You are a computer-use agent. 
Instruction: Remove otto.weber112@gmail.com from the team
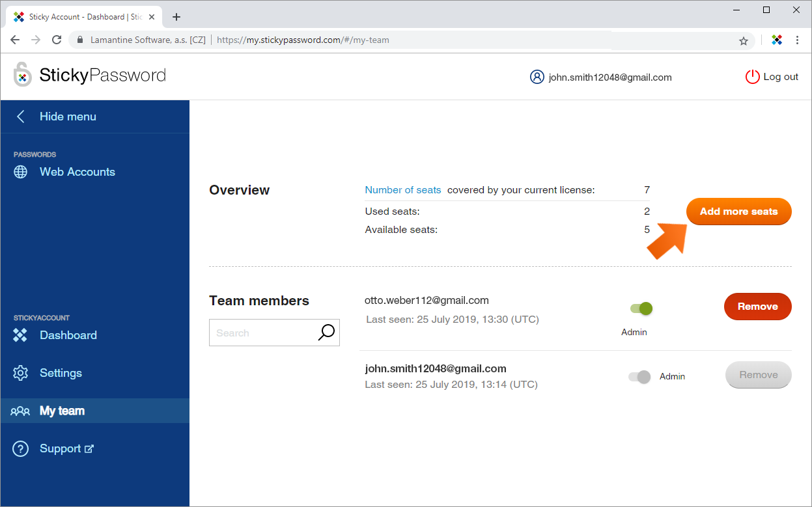click(x=758, y=307)
